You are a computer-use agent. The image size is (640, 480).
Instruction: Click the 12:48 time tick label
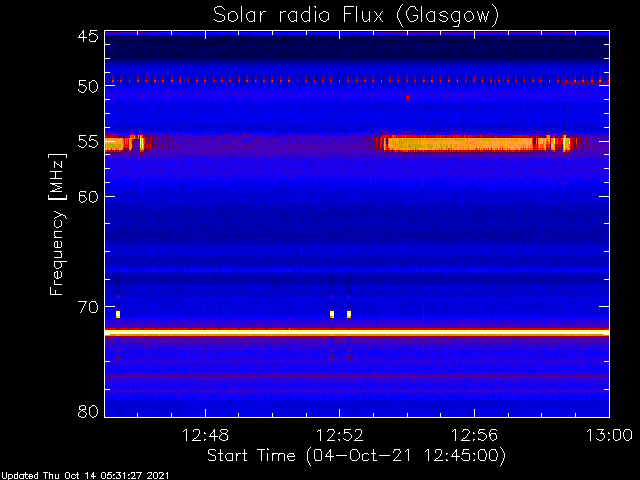tap(205, 435)
